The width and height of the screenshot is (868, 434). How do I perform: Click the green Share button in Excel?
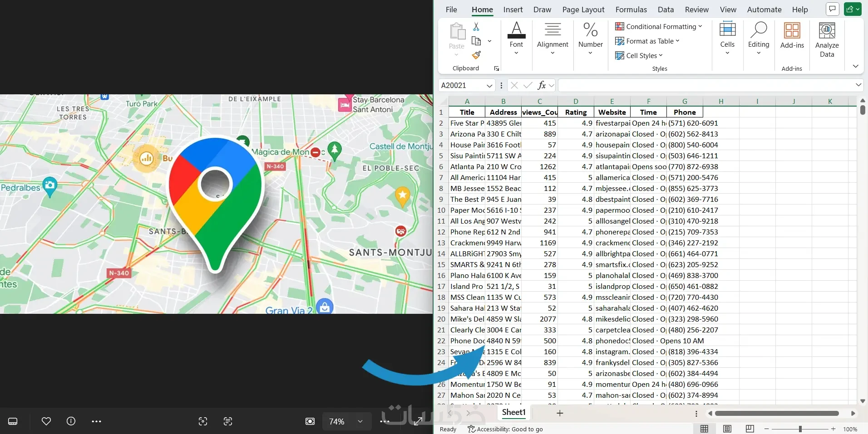pos(853,9)
